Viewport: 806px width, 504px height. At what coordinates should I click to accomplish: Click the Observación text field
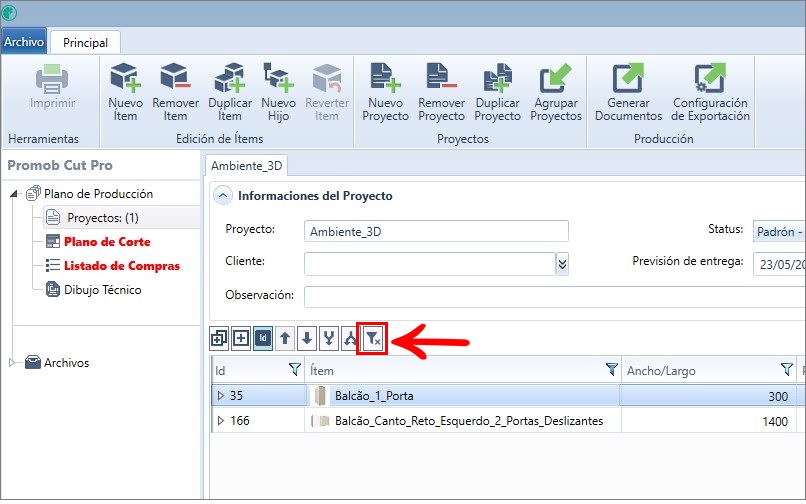coord(555,297)
